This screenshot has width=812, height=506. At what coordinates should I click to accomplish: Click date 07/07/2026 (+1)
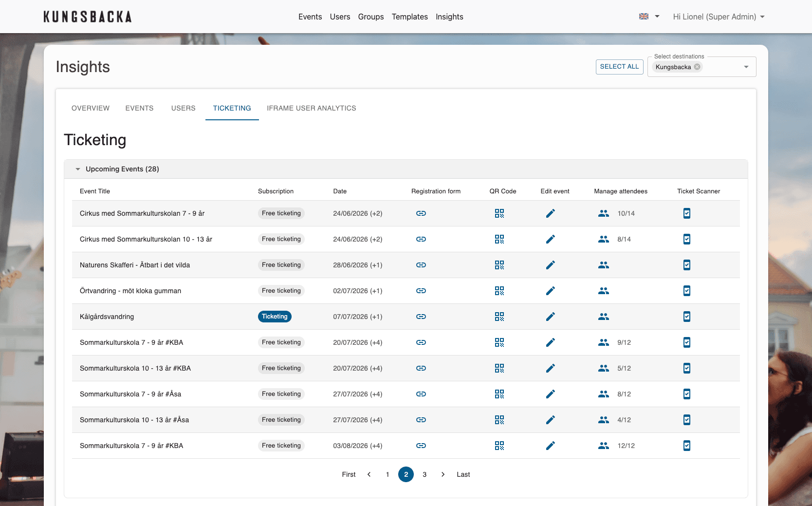pos(358,317)
